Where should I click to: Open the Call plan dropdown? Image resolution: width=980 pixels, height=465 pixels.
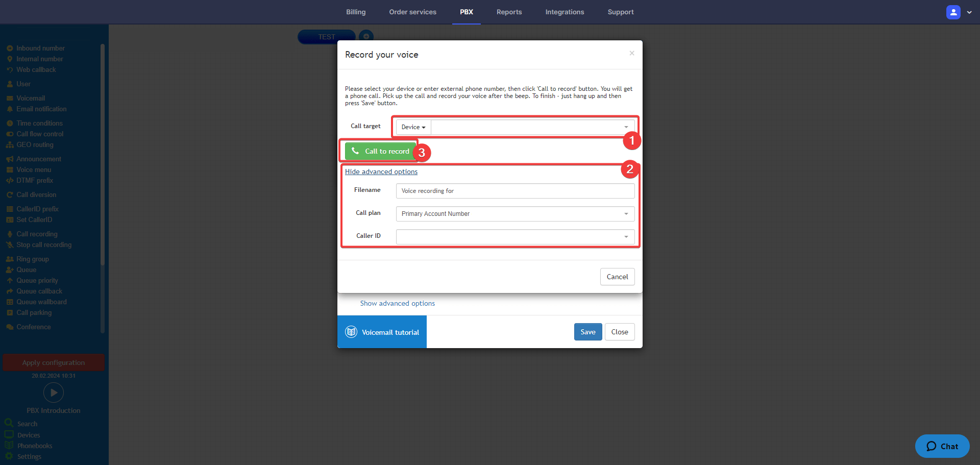(x=514, y=214)
